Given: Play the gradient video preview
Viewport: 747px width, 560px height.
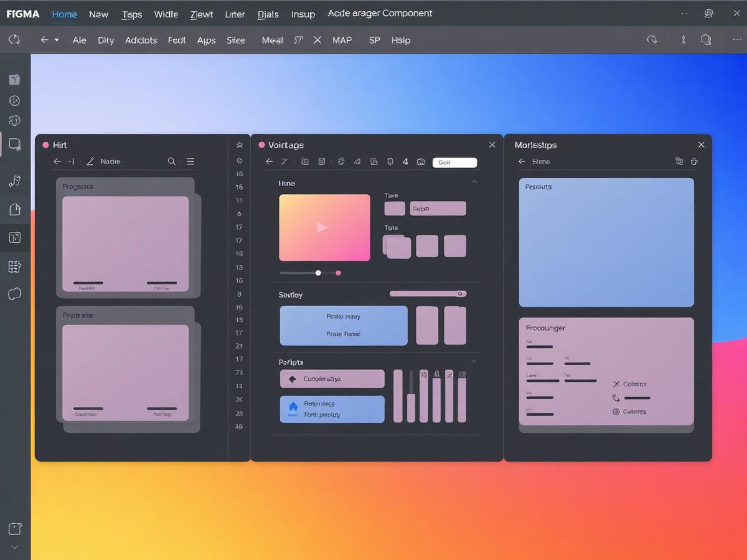Looking at the screenshot, I should (x=324, y=227).
